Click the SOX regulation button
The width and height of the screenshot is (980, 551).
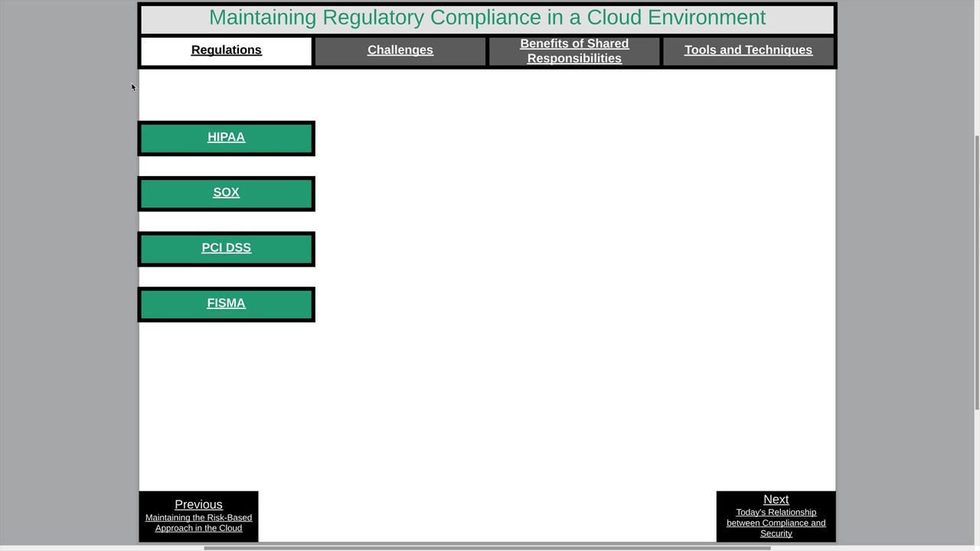tap(226, 193)
